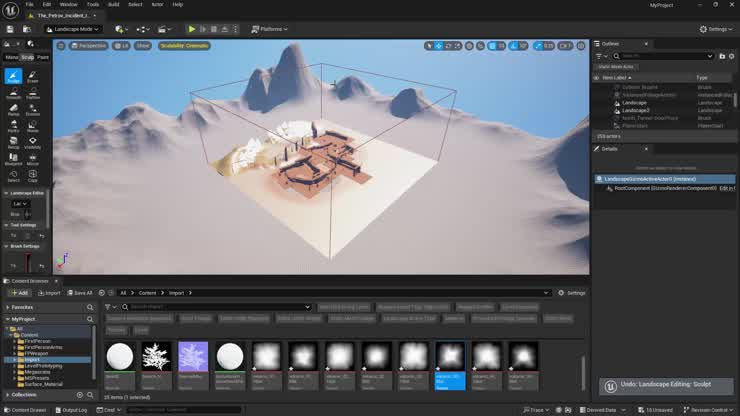Viewport: 740px width, 416px height.
Task: Click the Save All button
Action: click(x=80, y=293)
